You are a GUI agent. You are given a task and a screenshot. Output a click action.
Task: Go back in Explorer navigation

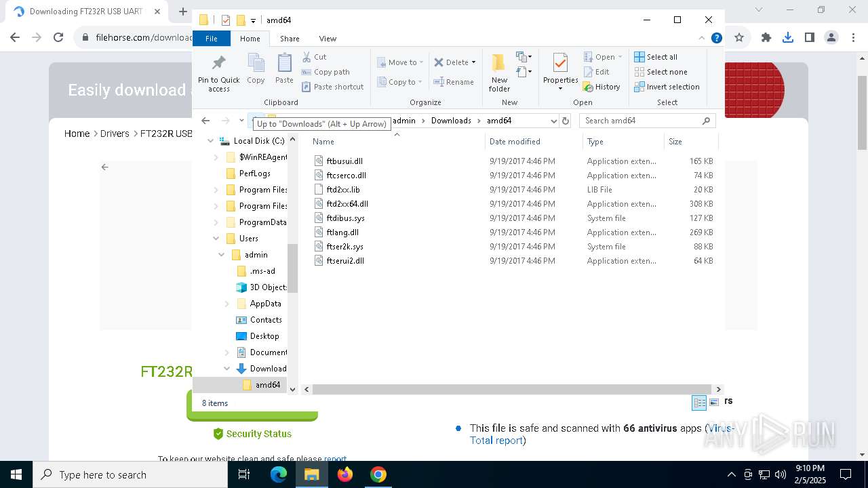pos(205,121)
